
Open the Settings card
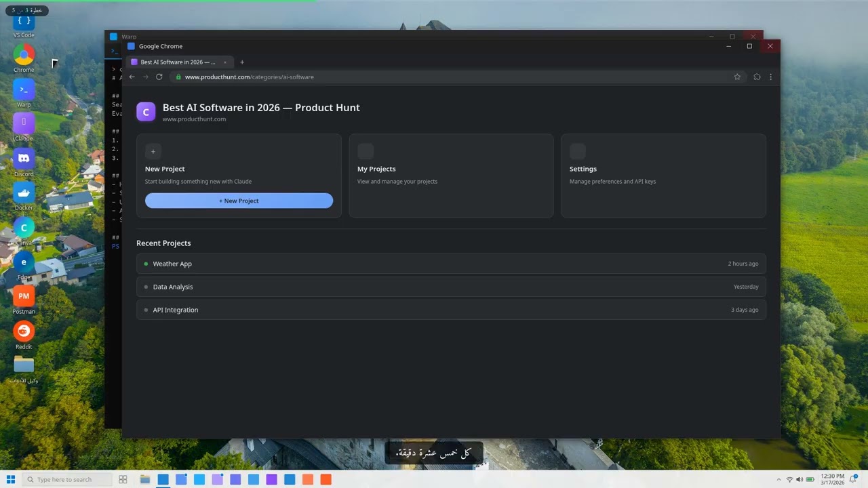pyautogui.click(x=663, y=176)
